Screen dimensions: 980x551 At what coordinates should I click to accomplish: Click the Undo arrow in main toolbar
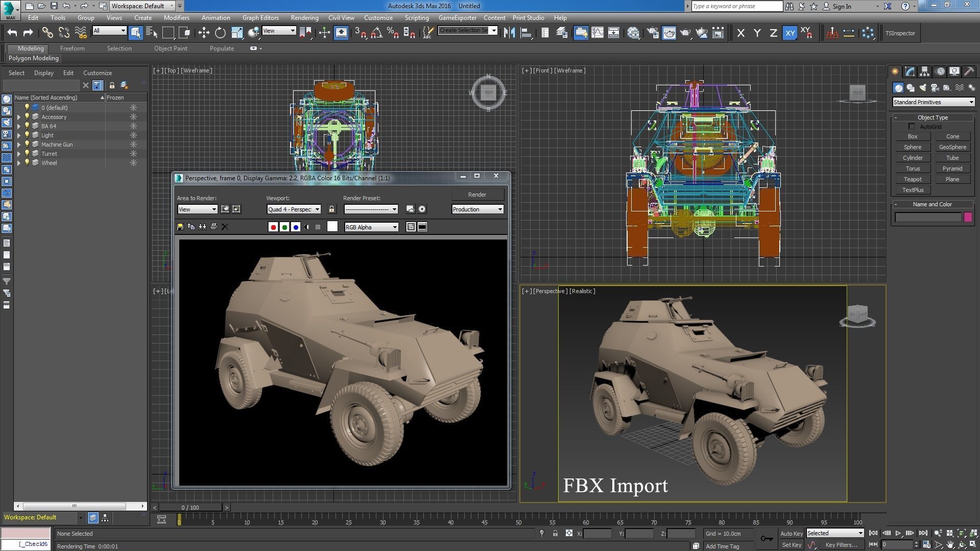pyautogui.click(x=12, y=33)
